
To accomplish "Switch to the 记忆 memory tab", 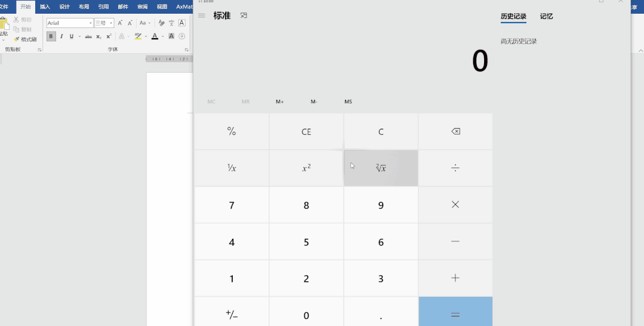I will pos(546,17).
